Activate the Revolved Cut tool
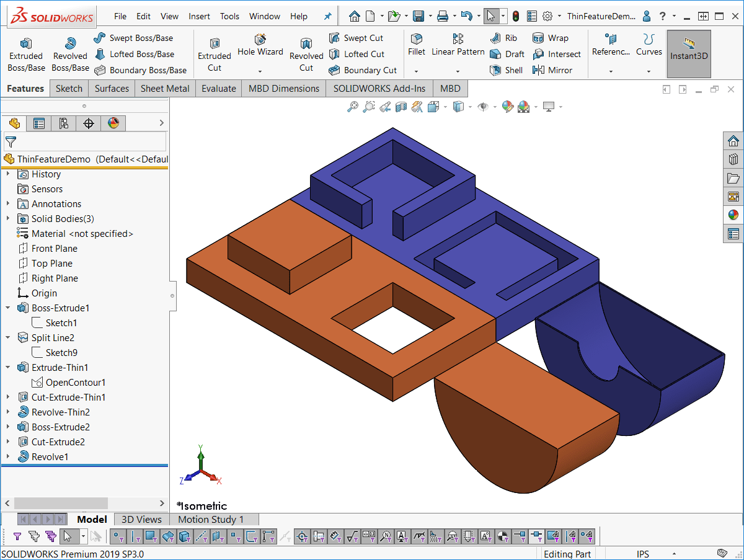This screenshot has height=560, width=744. coord(306,53)
